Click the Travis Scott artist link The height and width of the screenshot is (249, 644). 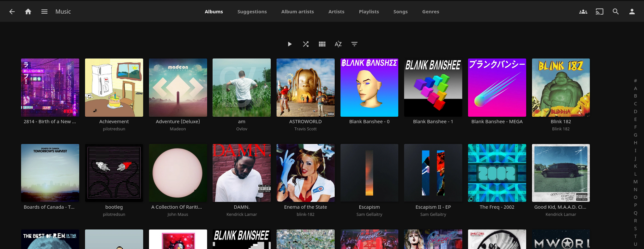point(305,129)
